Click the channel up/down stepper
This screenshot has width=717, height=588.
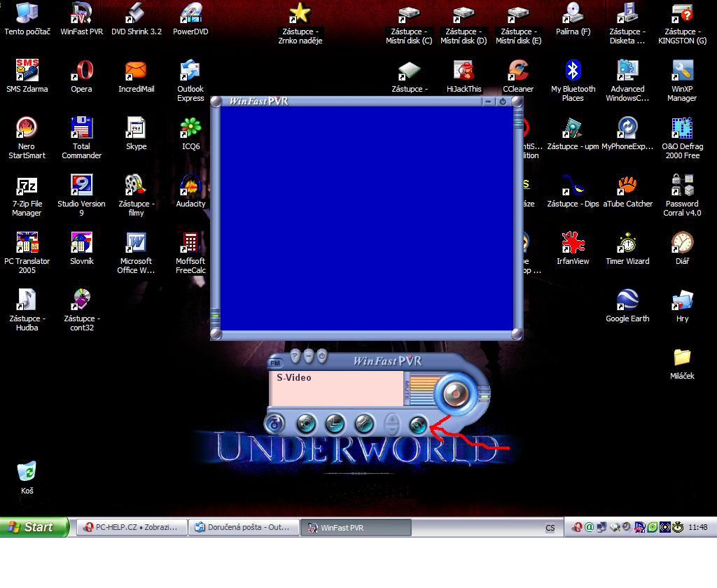click(x=392, y=423)
